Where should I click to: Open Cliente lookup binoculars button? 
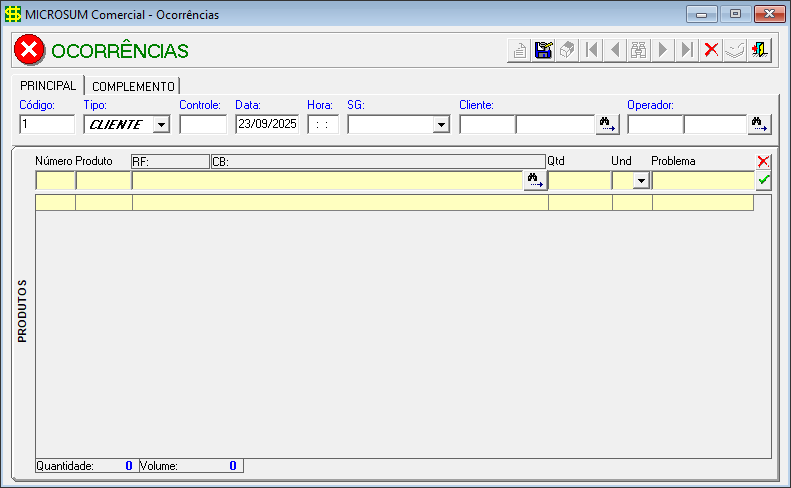point(608,124)
